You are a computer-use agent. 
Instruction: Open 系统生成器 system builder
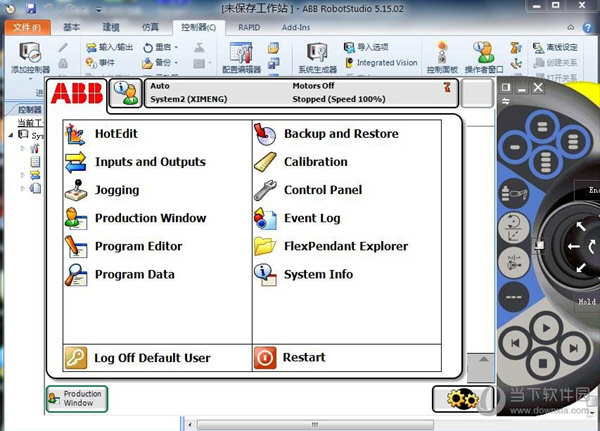pyautogui.click(x=318, y=58)
